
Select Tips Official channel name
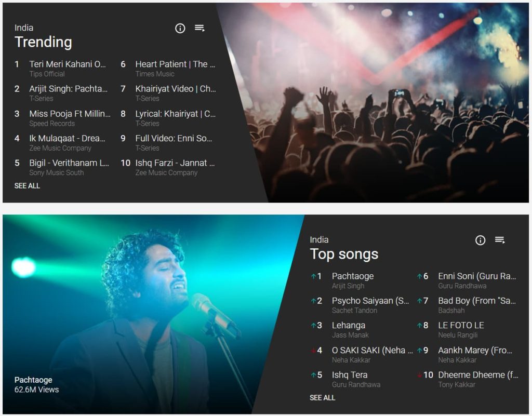click(x=47, y=74)
